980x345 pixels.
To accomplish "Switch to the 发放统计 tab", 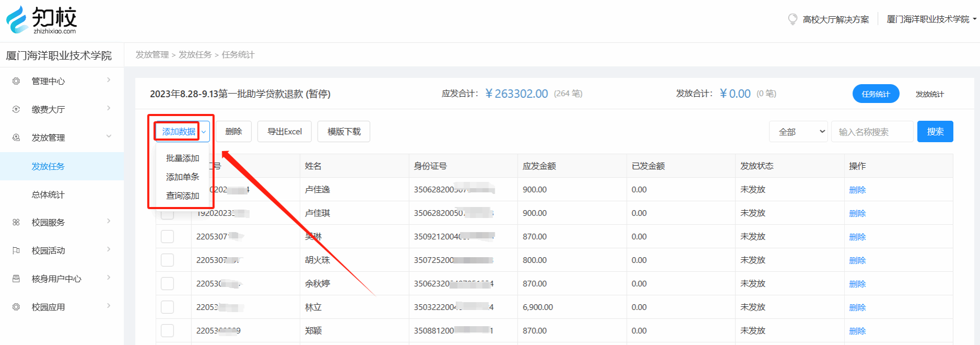I will (x=929, y=94).
